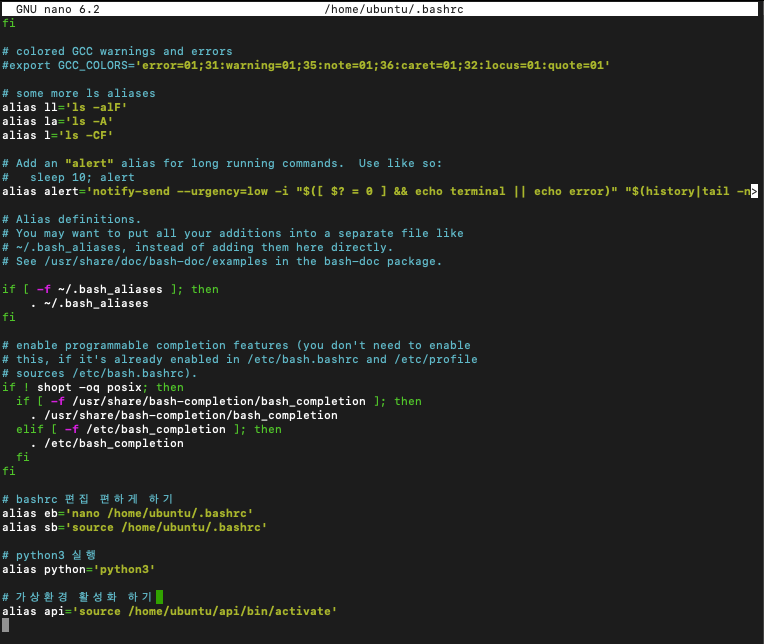This screenshot has height=644, width=764.
Task: Click the 'if [ -f ~/.bash_aliases ]; then' line
Action: click(x=110, y=289)
